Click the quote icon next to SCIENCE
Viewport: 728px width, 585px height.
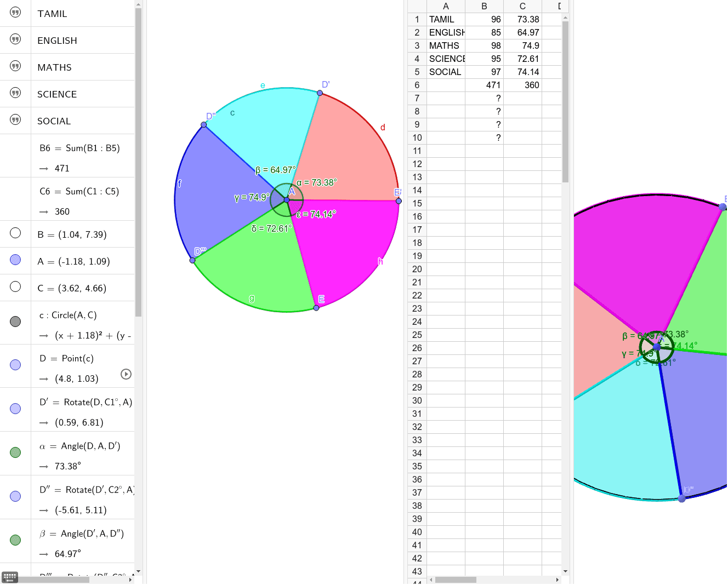pos(15,93)
